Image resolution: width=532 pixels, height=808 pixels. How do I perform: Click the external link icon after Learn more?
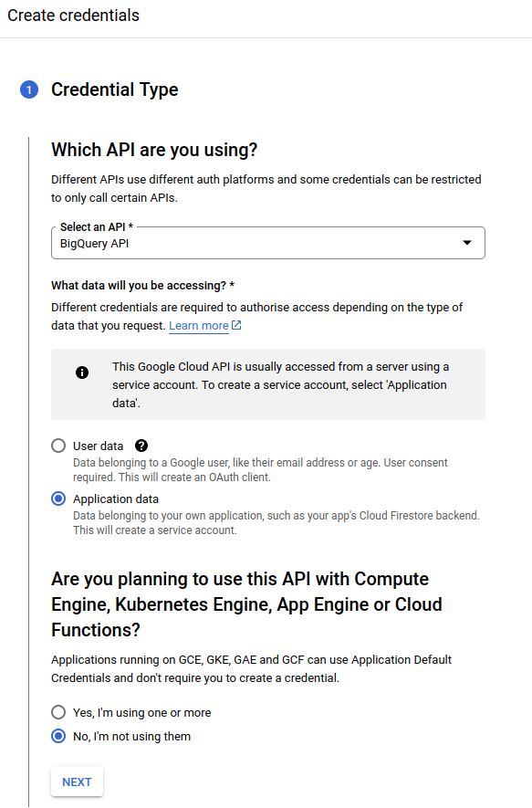[x=236, y=325]
